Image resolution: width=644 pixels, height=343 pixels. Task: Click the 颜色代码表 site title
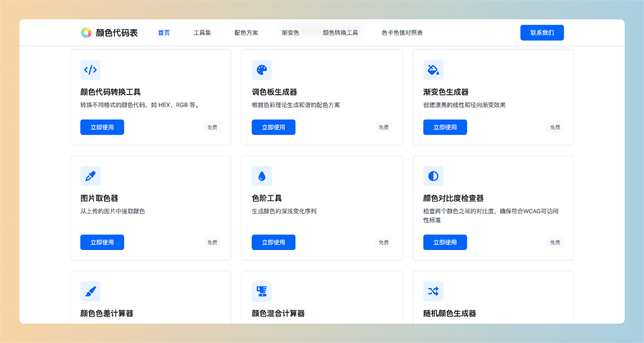117,33
